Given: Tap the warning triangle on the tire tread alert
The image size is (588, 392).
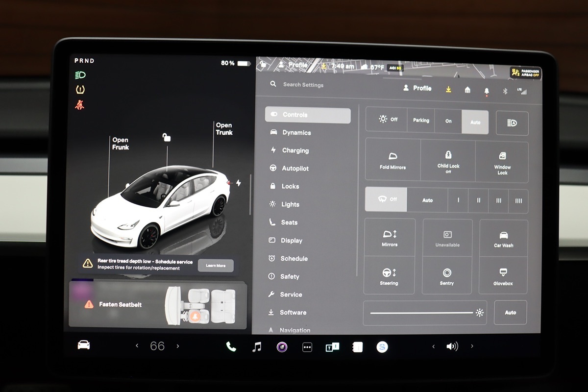Looking at the screenshot, I should click(88, 264).
